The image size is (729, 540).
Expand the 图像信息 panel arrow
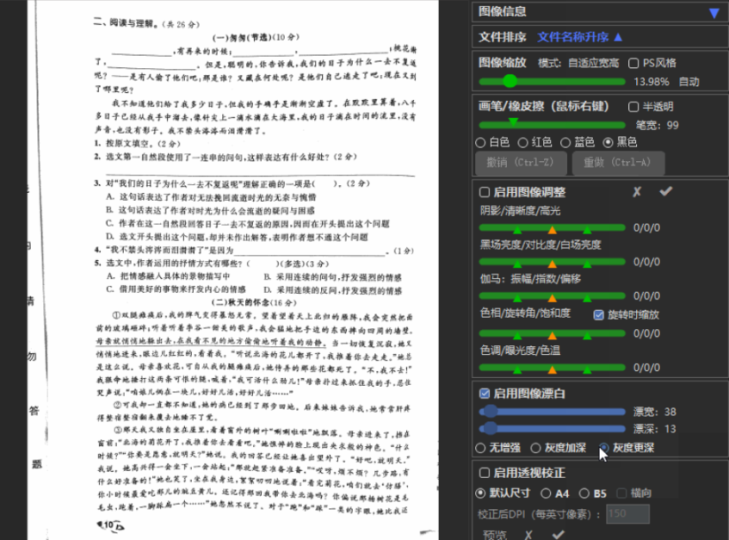[713, 13]
